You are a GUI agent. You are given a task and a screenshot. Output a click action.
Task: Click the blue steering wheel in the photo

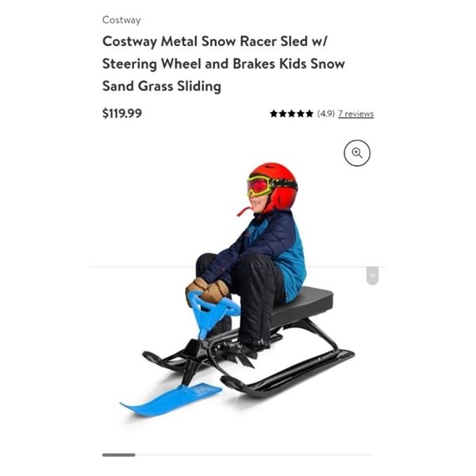click(213, 307)
